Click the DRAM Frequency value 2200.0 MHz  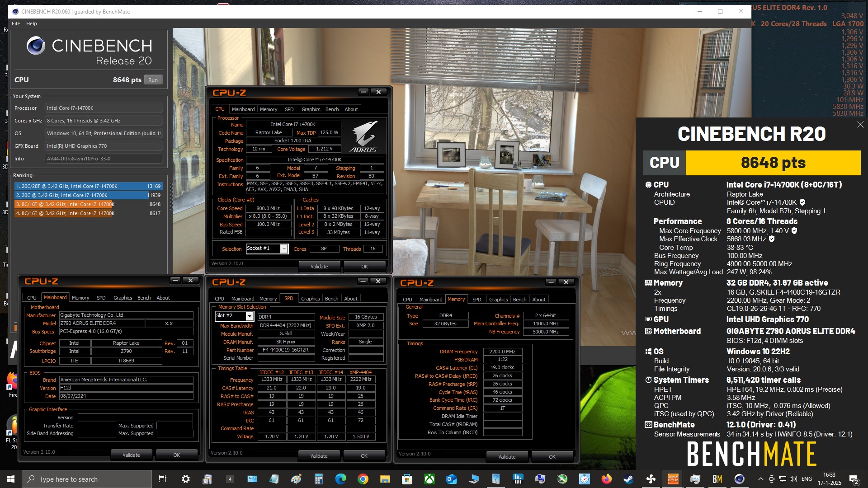coord(502,352)
